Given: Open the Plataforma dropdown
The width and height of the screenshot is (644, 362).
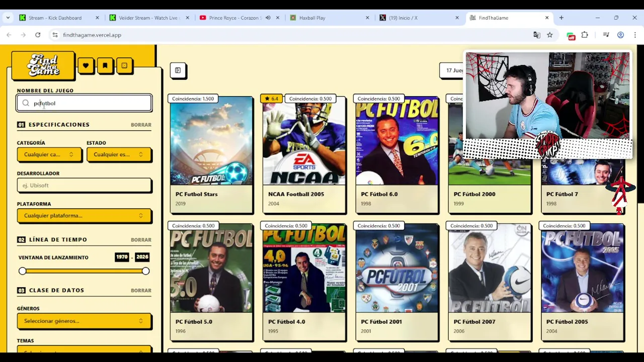Looking at the screenshot, I should click(84, 216).
